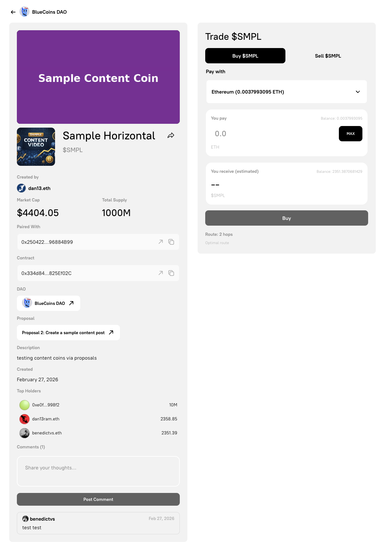This screenshot has width=392, height=548.
Task: Click the Sample Content Coin purple banner
Action: 98,77
